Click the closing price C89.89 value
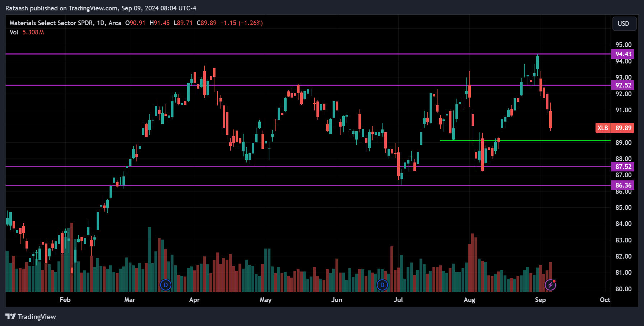The height and width of the screenshot is (326, 644). coord(207,23)
